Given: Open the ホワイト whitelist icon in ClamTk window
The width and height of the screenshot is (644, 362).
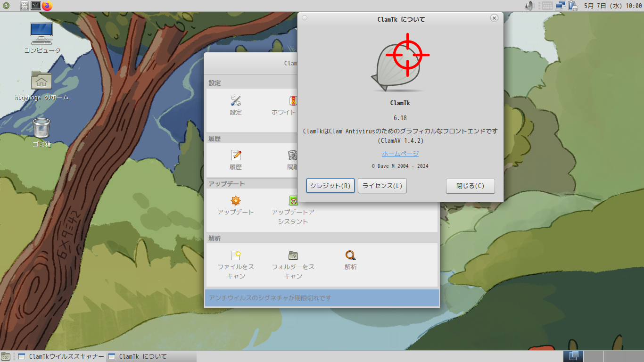Looking at the screenshot, I should (293, 100).
